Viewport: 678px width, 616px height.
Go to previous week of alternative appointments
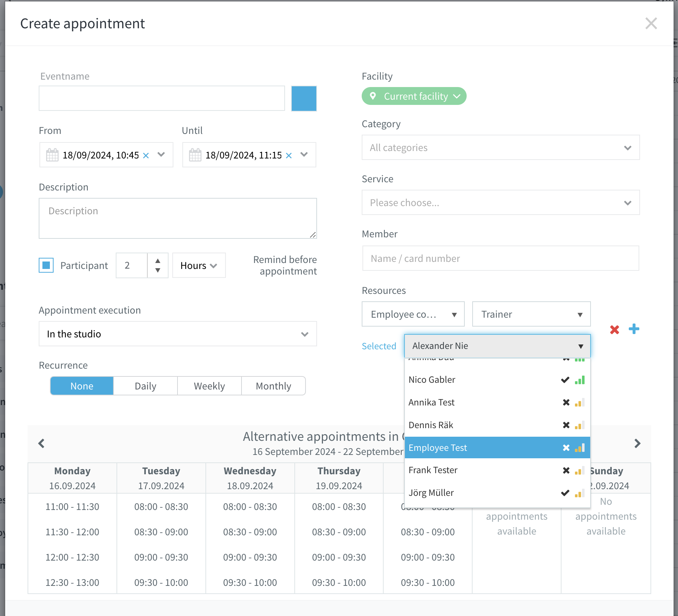(41, 443)
